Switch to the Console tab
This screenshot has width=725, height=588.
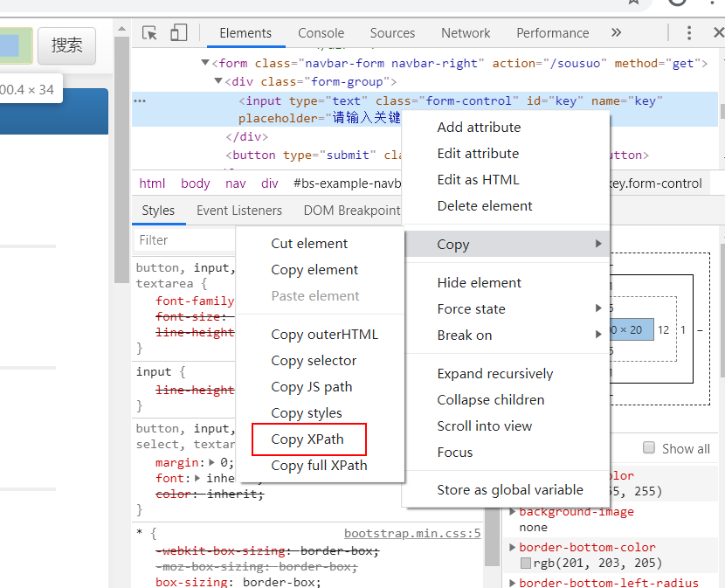pyautogui.click(x=321, y=33)
